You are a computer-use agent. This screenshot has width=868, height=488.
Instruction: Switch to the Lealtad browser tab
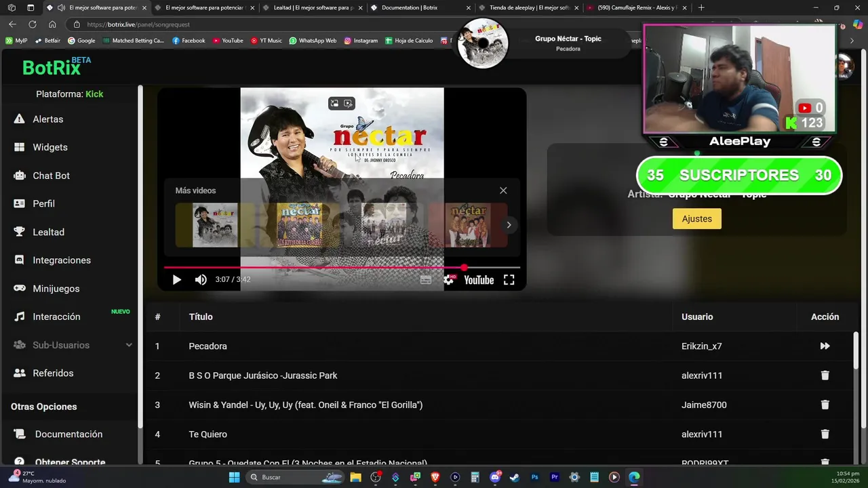313,7
